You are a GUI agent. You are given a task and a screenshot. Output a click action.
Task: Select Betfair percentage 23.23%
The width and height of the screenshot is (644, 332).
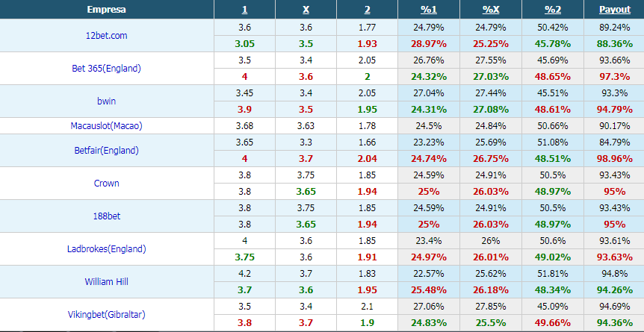click(x=429, y=142)
